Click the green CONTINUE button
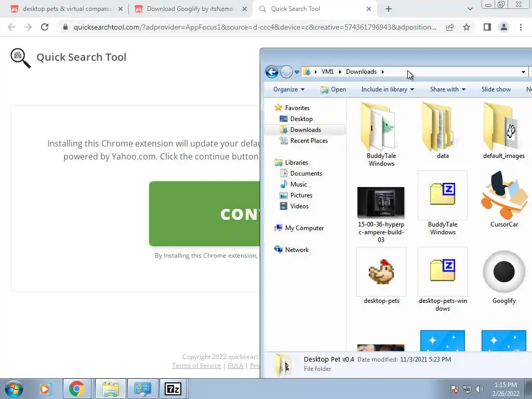The height and width of the screenshot is (399, 532). 205,214
